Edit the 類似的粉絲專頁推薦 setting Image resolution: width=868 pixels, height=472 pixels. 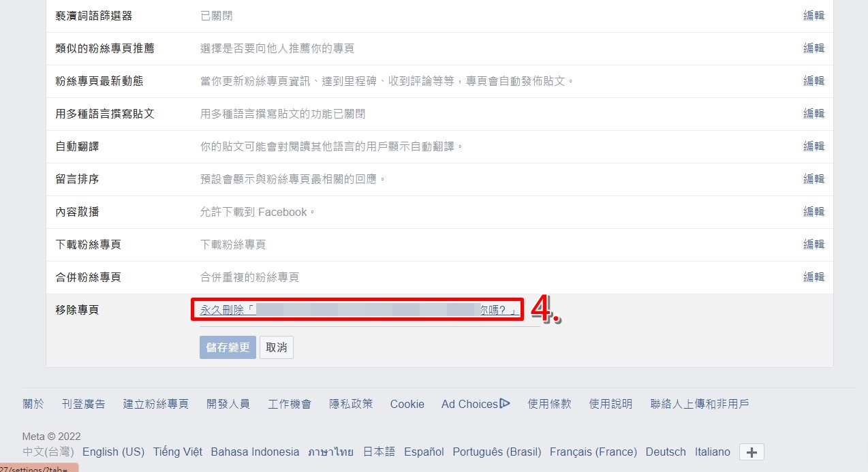(813, 48)
